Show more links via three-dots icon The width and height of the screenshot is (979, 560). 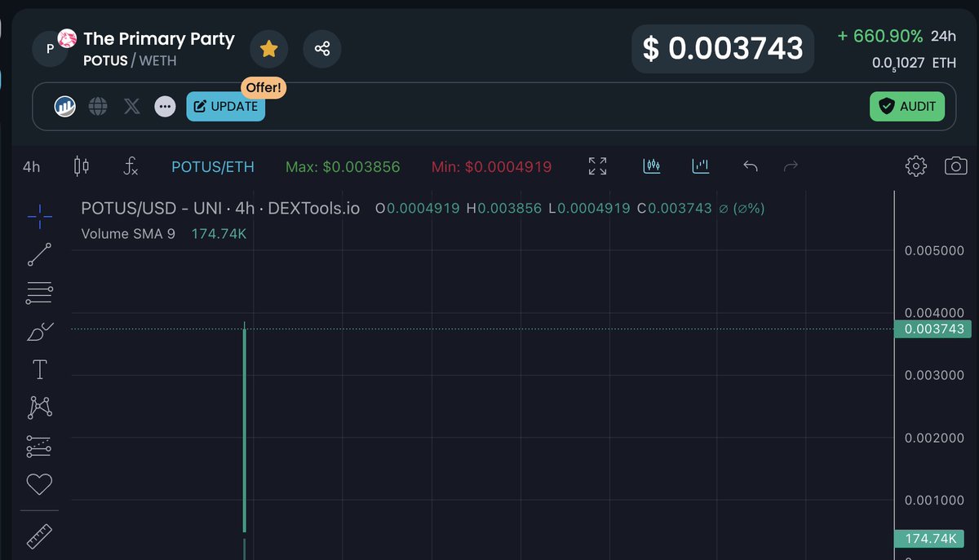click(165, 106)
